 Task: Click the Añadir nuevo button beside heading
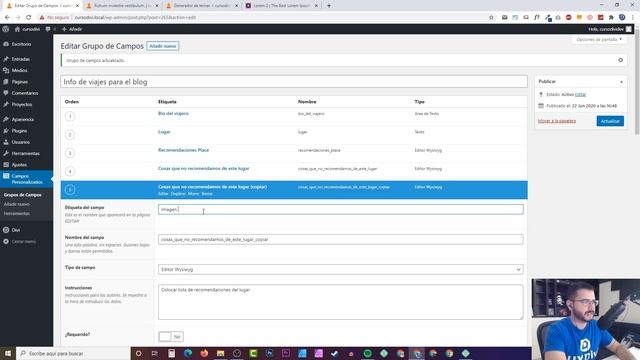(162, 46)
